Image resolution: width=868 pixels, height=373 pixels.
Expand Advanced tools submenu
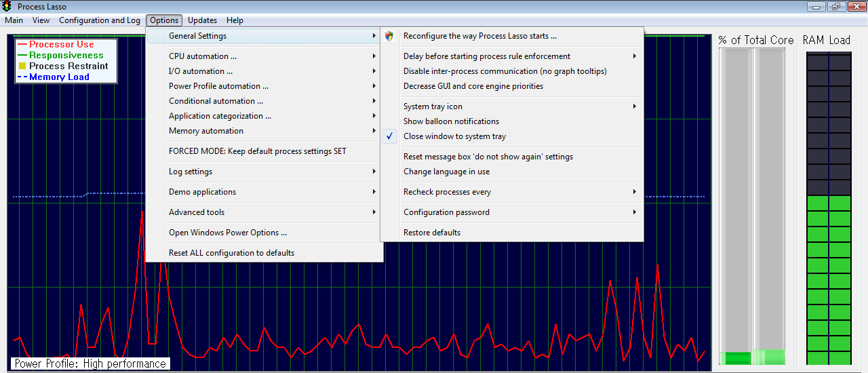264,212
